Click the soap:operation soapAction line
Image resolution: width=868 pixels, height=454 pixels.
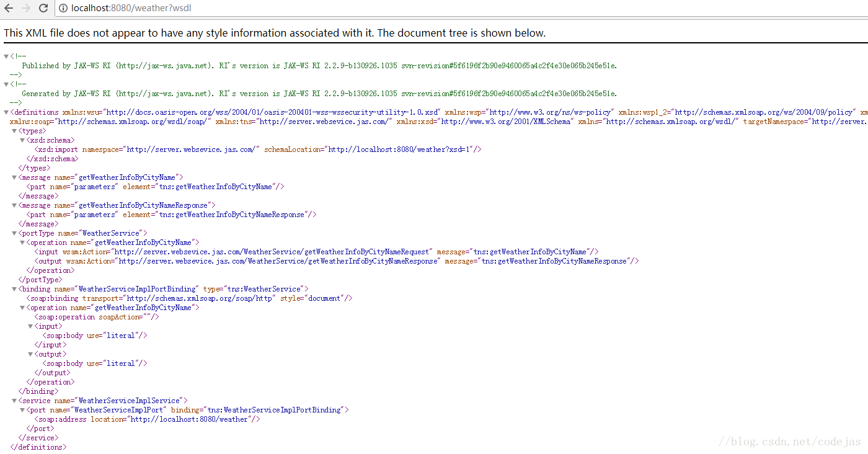tap(96, 317)
